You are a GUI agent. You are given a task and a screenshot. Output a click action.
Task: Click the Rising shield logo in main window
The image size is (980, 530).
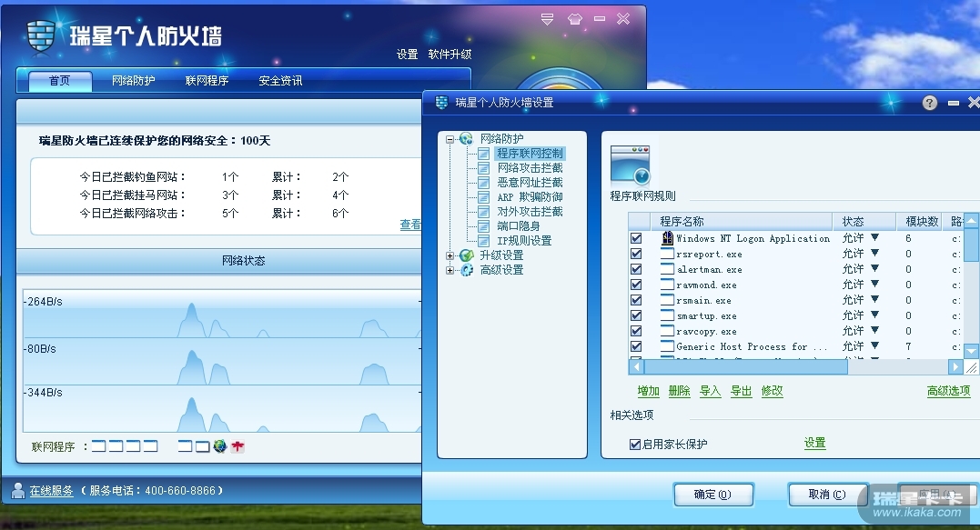41,35
